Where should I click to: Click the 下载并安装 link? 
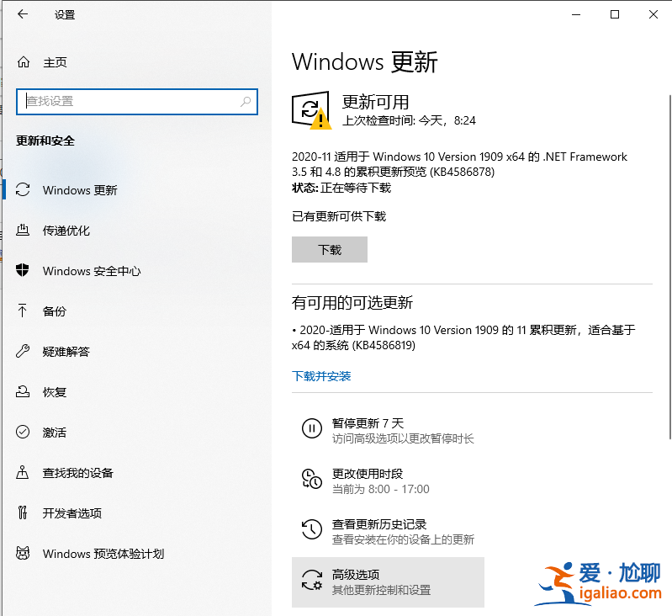click(x=321, y=376)
